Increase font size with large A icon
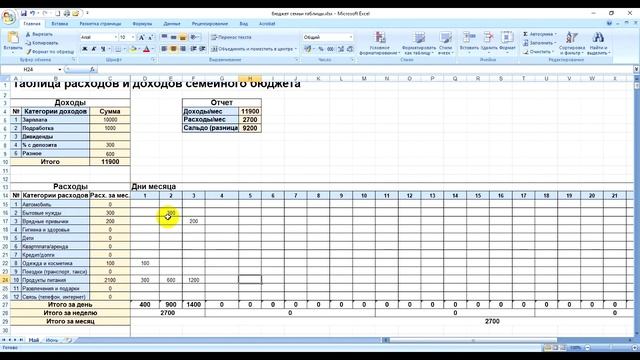The width and height of the screenshot is (640, 360). click(x=141, y=37)
